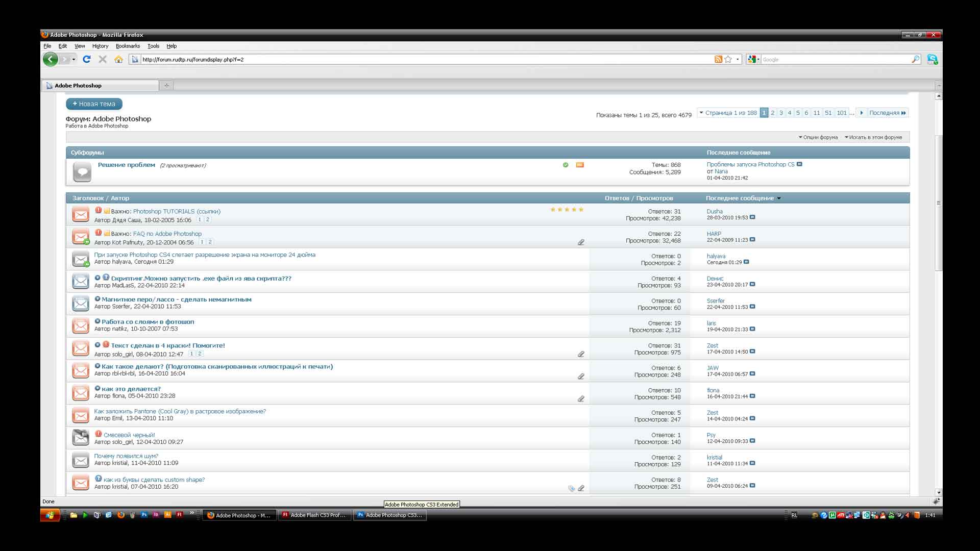
Task: Click the Skype extension icon in toolbar
Action: click(x=933, y=59)
